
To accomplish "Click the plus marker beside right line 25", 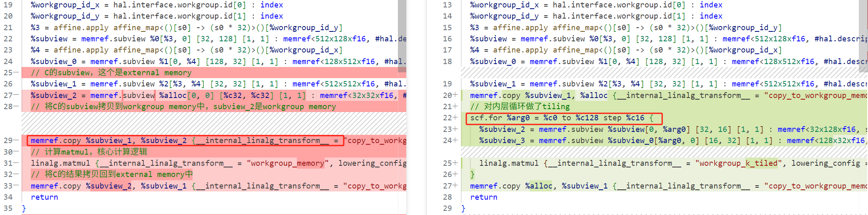I will click(x=456, y=163).
